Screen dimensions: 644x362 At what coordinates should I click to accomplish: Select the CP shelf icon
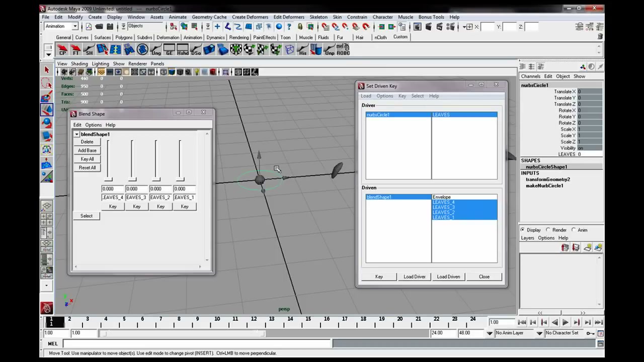point(63,49)
